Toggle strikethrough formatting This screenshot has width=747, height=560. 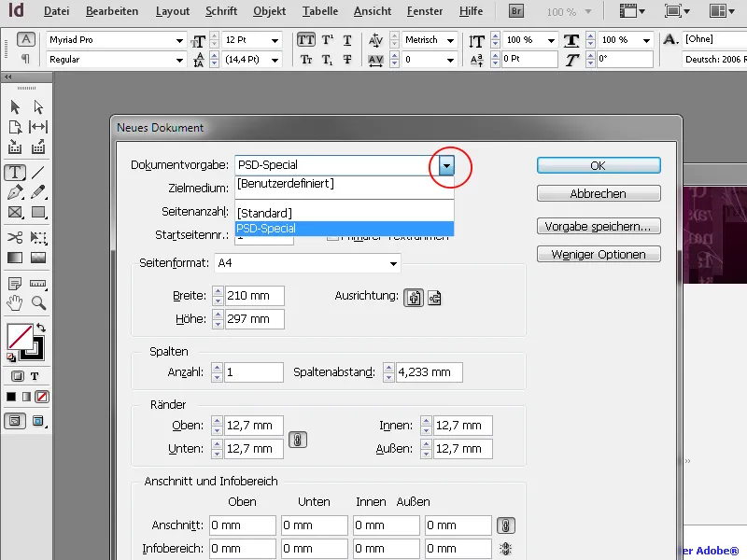tap(347, 59)
